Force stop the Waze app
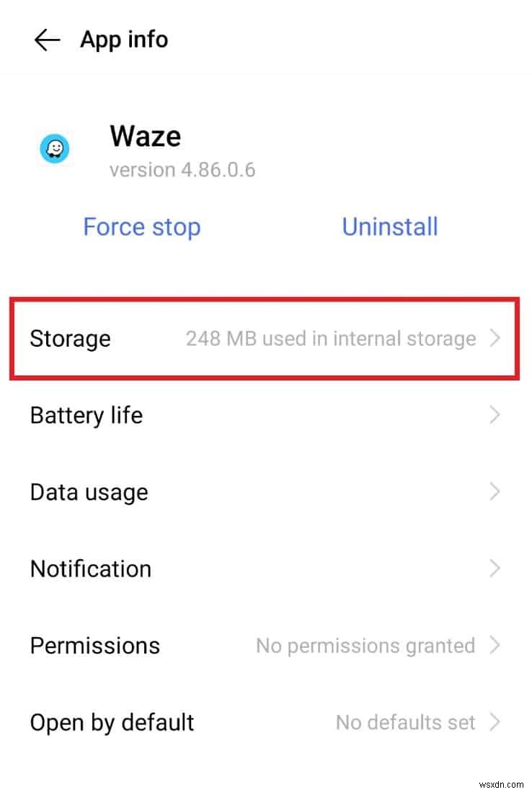 coord(141,226)
